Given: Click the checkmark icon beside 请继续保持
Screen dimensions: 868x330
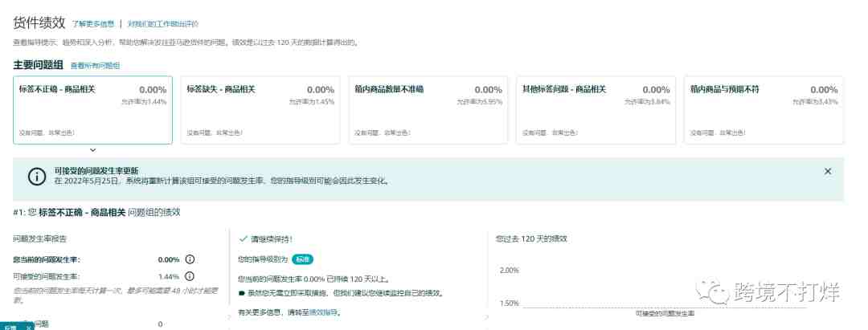Looking at the screenshot, I should pos(243,238).
